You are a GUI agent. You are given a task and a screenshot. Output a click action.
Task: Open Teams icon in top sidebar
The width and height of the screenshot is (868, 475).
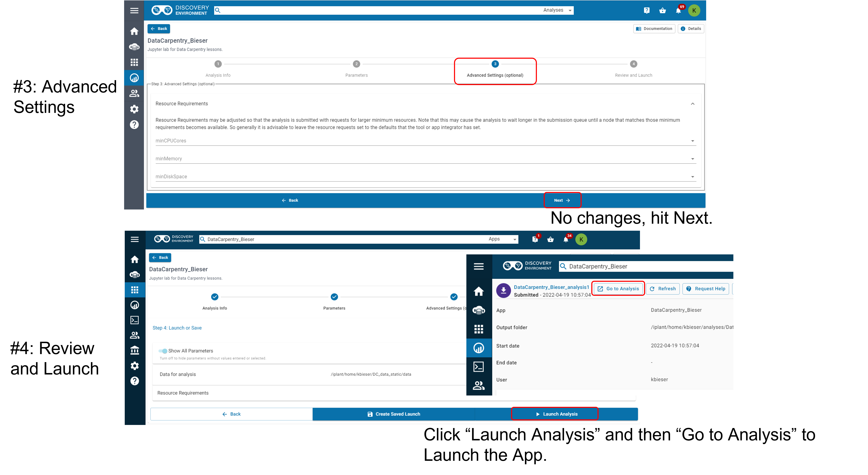pos(134,94)
